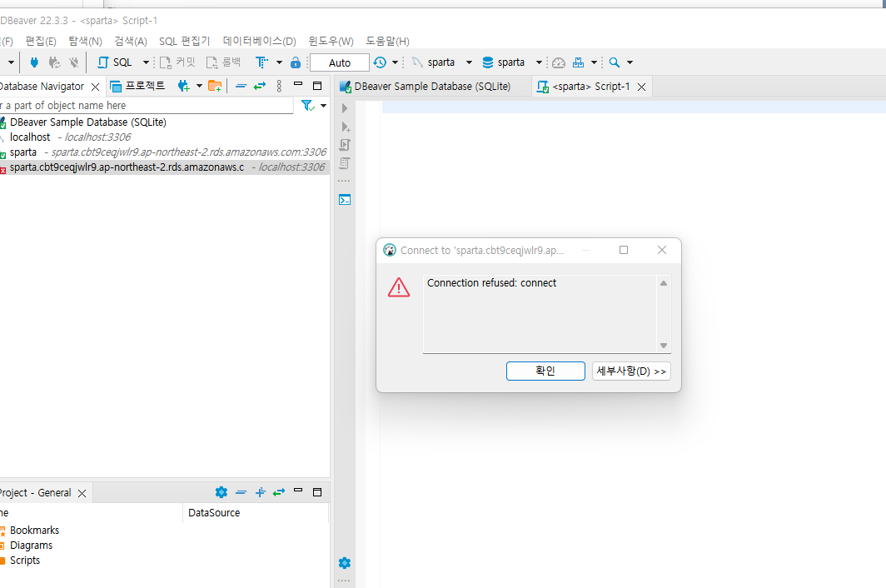Screen dimensions: 886x588
Task: Click the output console terminal icon
Action: (x=345, y=200)
